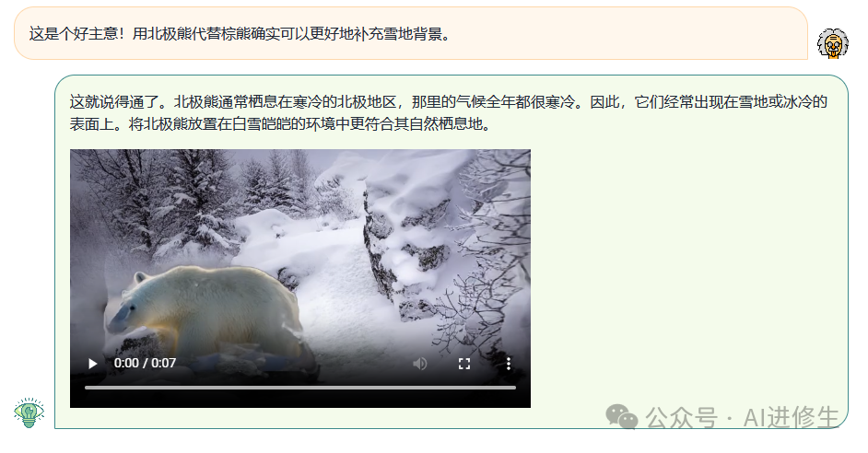
Task: Click the video progress bar track
Action: click(x=300, y=388)
